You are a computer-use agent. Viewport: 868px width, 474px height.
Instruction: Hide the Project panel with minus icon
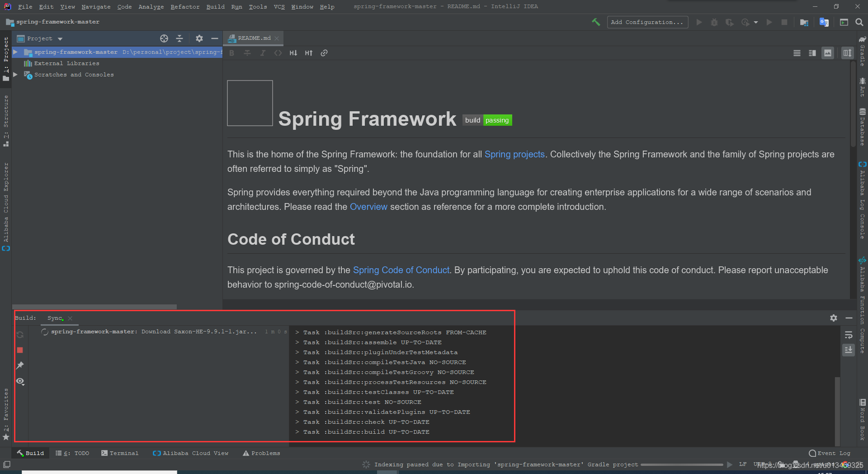click(215, 38)
